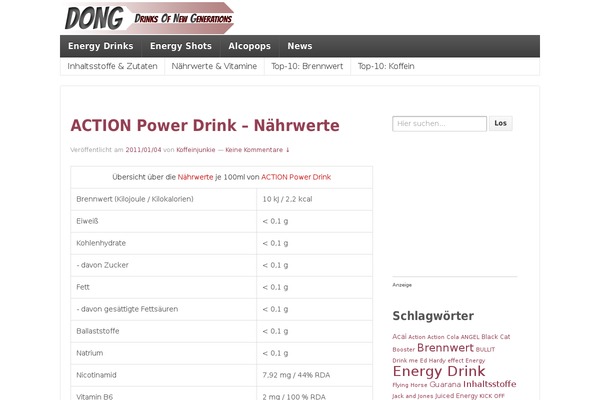
Task: Open the Black Cat tag
Action: coord(496,337)
